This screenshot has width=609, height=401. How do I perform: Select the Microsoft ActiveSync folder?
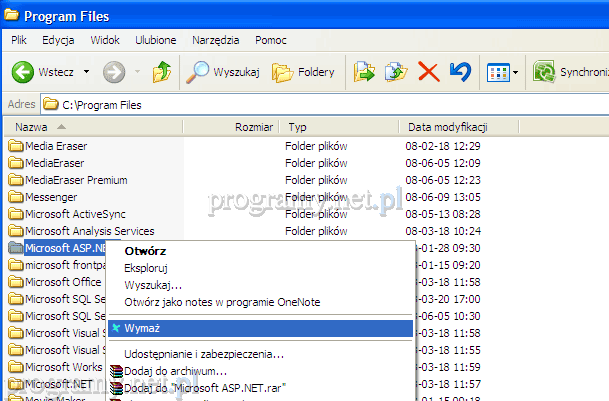tap(75, 214)
